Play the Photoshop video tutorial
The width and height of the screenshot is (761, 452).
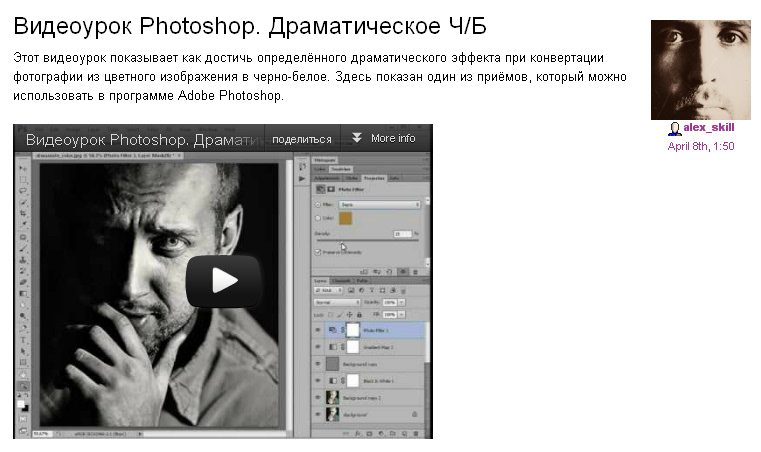pos(223,281)
